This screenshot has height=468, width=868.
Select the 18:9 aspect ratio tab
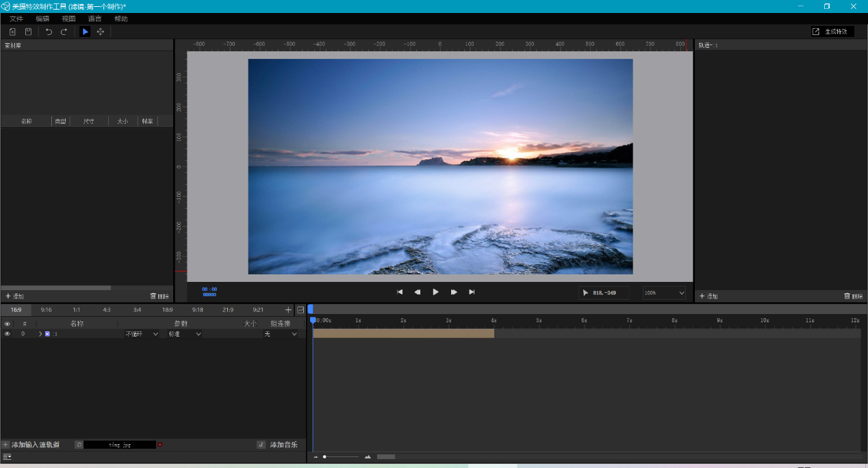(x=168, y=310)
